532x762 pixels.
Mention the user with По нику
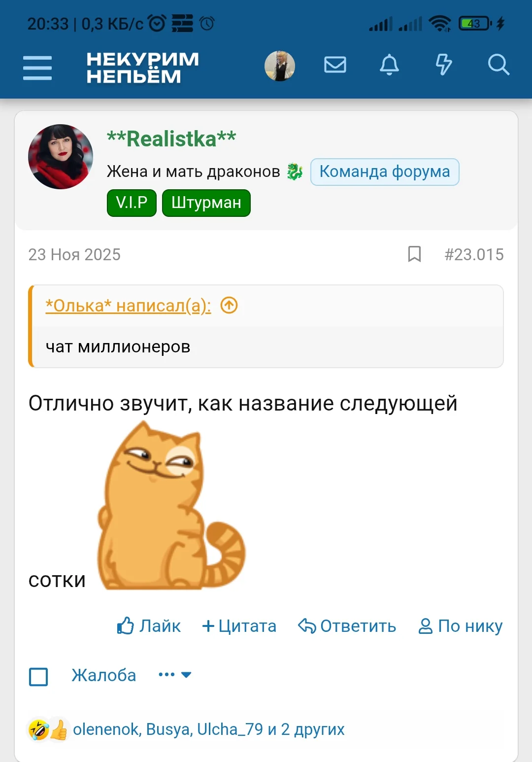click(461, 626)
